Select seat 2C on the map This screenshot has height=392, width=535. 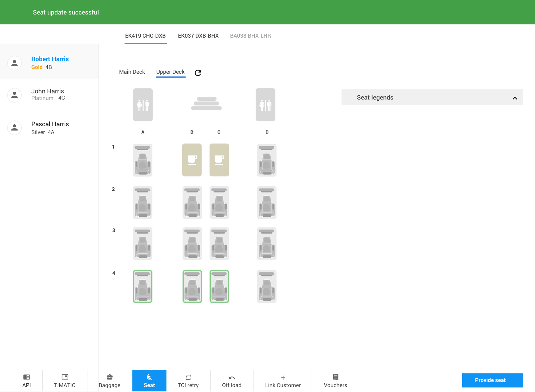[x=219, y=202]
